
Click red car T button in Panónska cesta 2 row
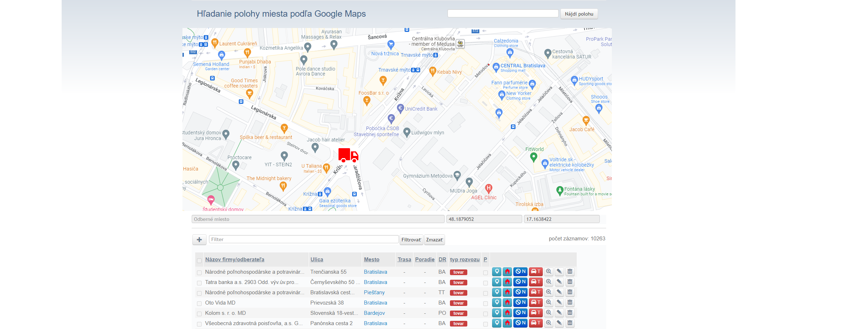tap(536, 323)
